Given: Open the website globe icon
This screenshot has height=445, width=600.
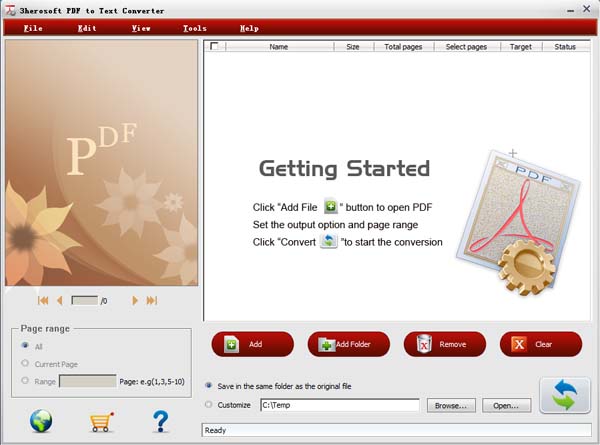Looking at the screenshot, I should click(x=41, y=421).
